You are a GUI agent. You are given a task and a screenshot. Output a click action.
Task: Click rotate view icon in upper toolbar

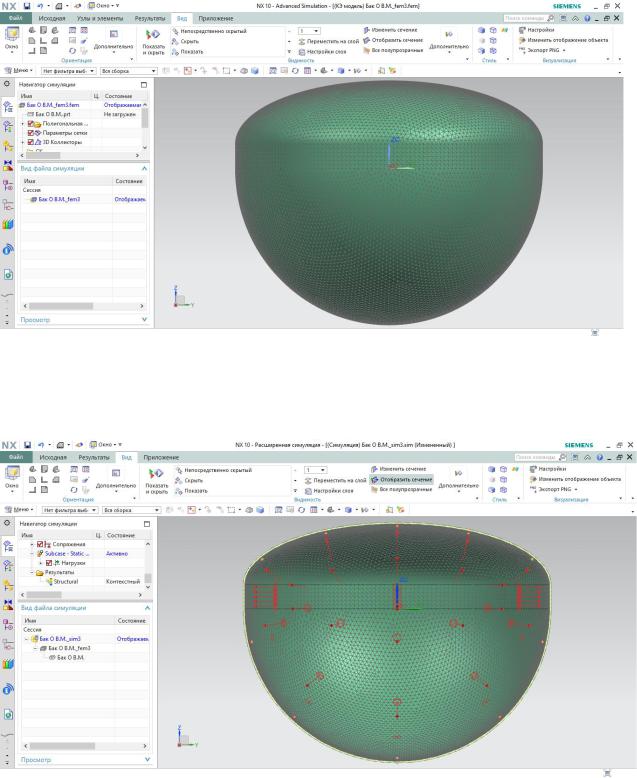point(295,71)
